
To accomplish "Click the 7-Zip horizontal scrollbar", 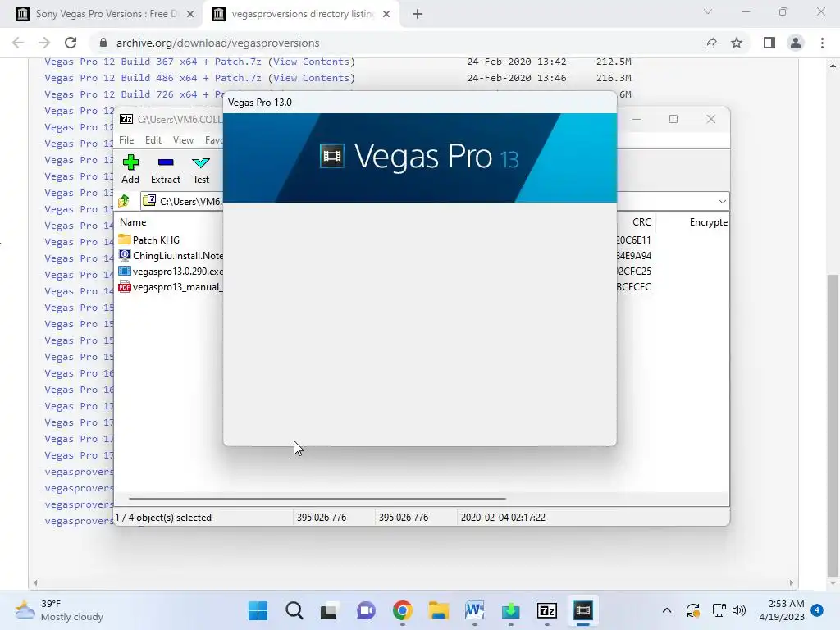I will coord(317,498).
